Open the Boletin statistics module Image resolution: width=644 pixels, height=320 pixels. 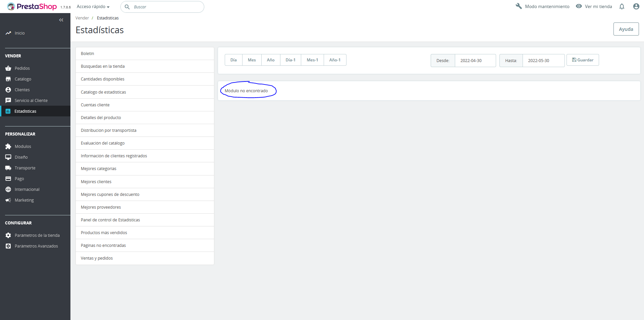pos(145,54)
